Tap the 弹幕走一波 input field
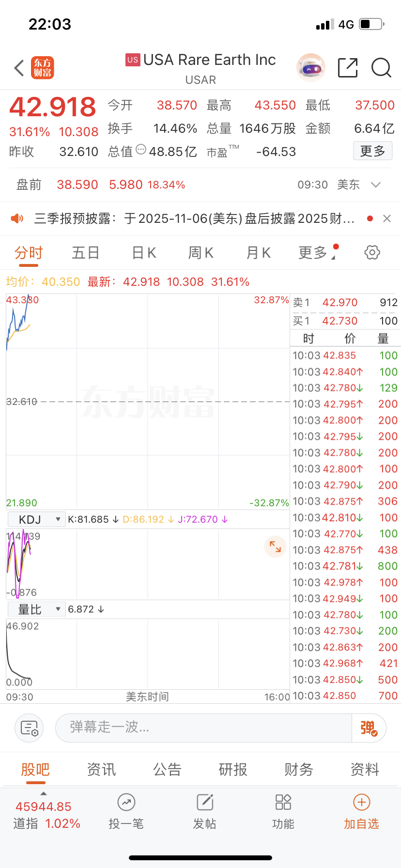Viewport: 401px width, 868px height. (203, 728)
